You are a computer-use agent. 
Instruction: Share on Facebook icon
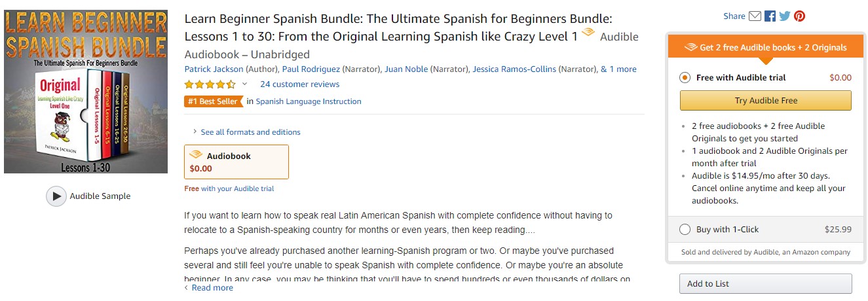coord(770,16)
